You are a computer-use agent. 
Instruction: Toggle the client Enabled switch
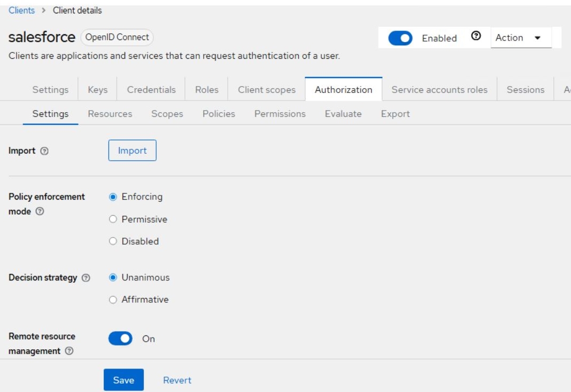coord(400,38)
